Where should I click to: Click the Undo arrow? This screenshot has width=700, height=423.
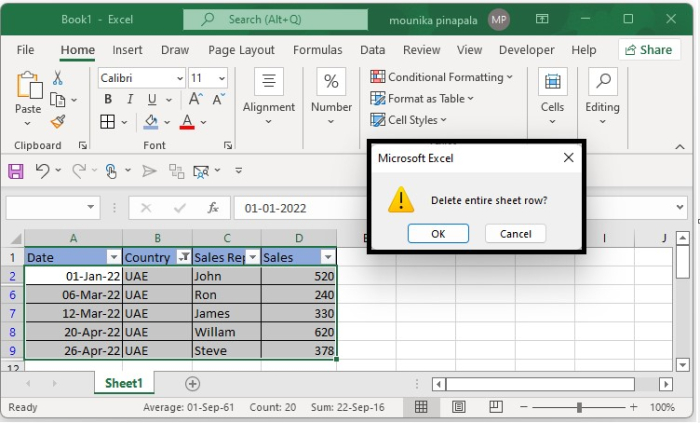point(42,171)
